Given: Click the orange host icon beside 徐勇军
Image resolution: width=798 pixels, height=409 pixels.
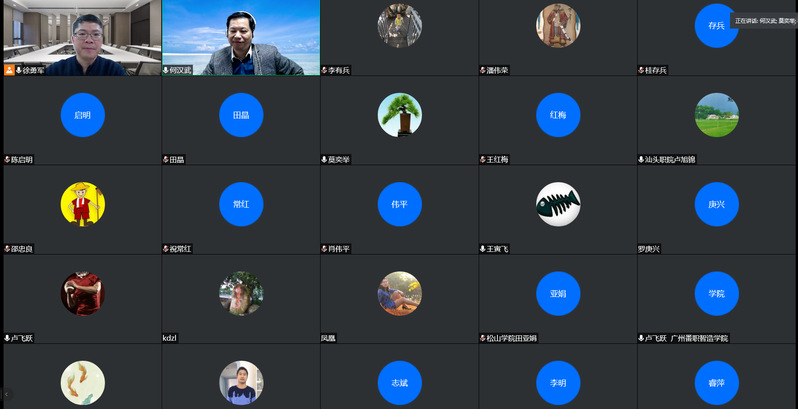Looking at the screenshot, I should tap(9, 70).
